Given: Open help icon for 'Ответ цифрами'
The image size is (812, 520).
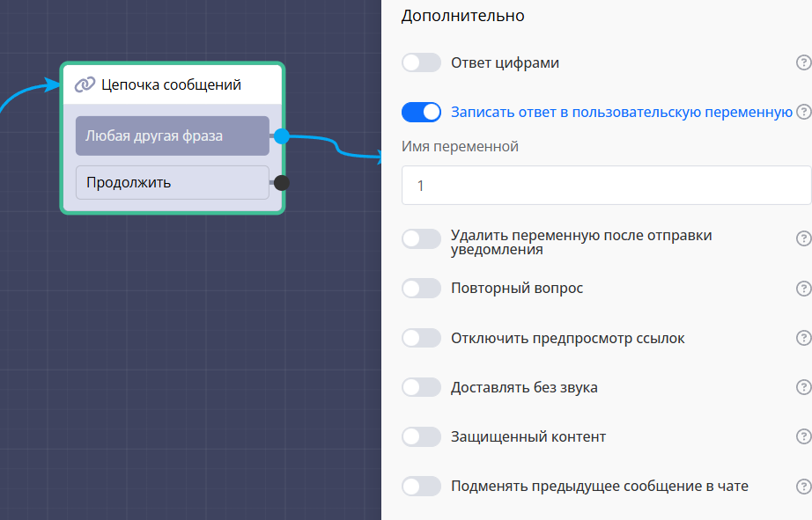Looking at the screenshot, I should point(802,62).
